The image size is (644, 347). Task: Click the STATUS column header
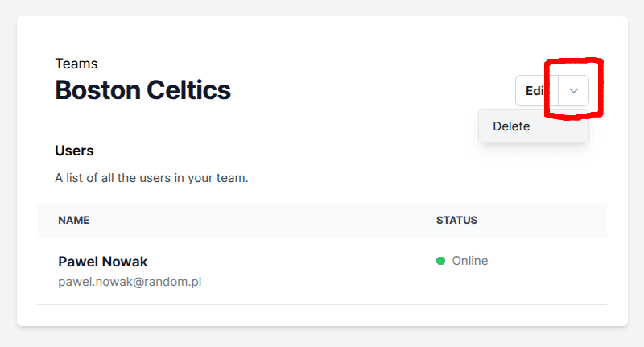point(456,220)
